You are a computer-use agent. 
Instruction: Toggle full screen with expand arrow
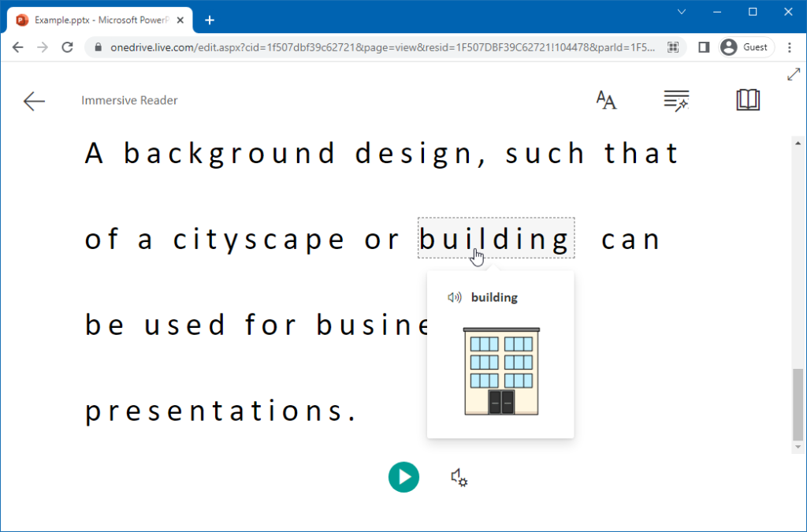(794, 74)
